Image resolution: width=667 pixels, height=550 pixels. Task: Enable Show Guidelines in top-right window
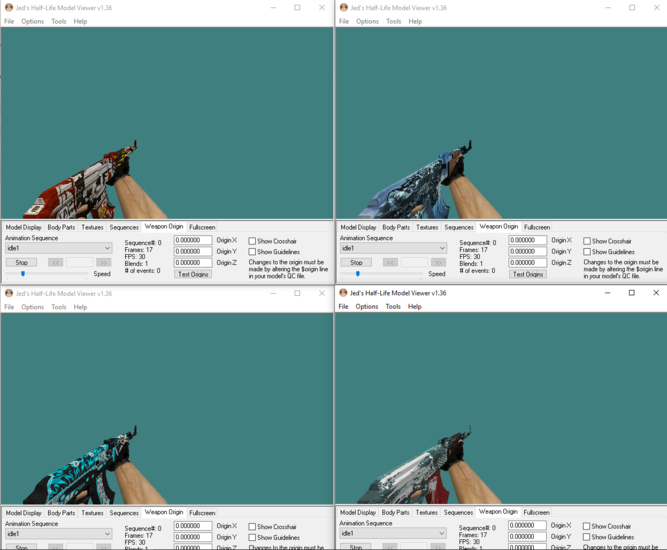pyautogui.click(x=588, y=252)
